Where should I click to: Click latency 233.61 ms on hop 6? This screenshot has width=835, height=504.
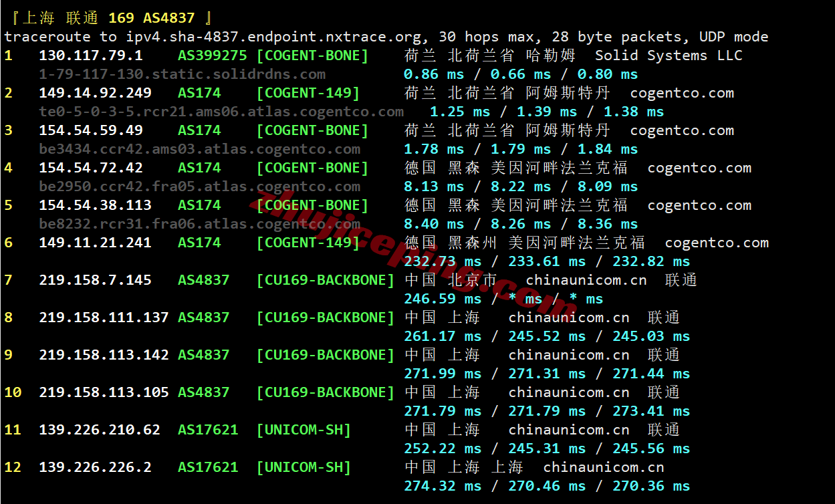[547, 261]
